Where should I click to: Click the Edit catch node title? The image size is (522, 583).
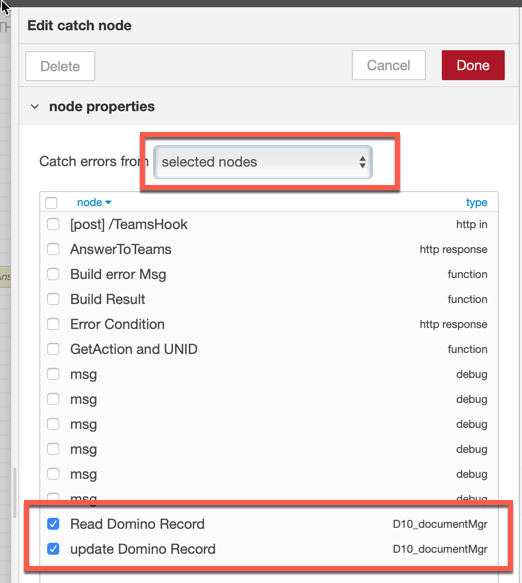[x=80, y=25]
